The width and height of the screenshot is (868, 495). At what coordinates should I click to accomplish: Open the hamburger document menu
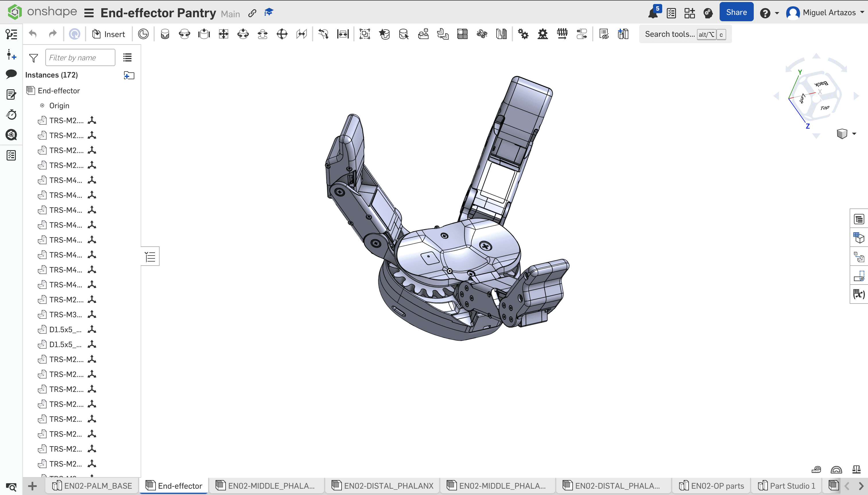point(89,13)
